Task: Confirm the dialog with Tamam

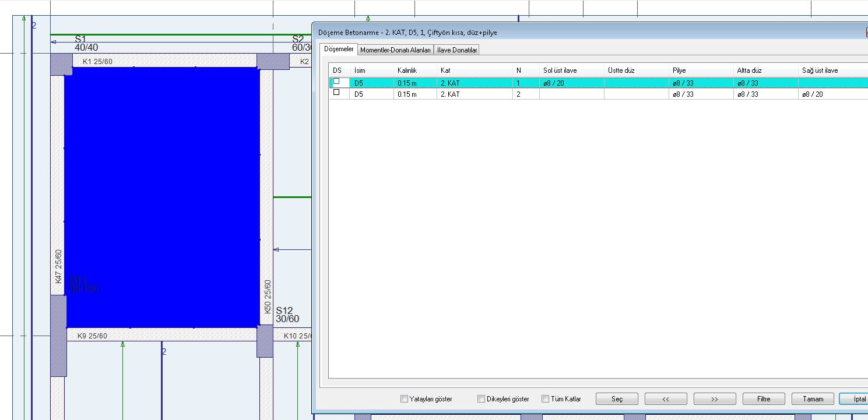Action: coord(813,399)
